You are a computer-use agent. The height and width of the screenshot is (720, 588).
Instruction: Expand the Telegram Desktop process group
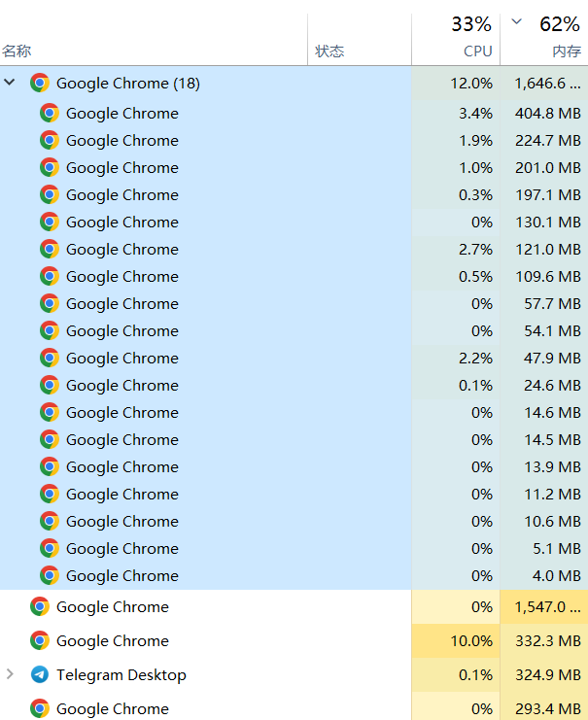point(11,674)
